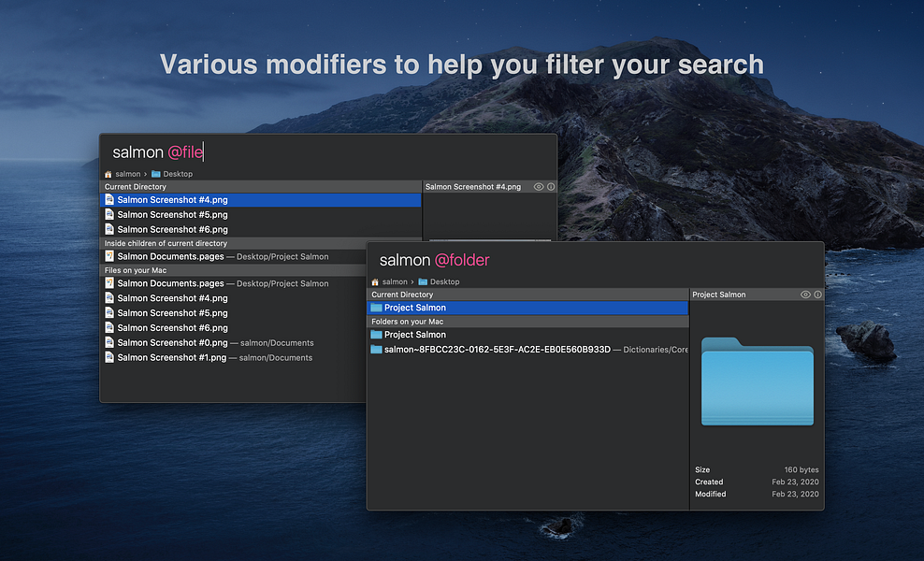Click salmon home icon in folder window breadcrumb
The height and width of the screenshot is (561, 924).
coord(375,282)
